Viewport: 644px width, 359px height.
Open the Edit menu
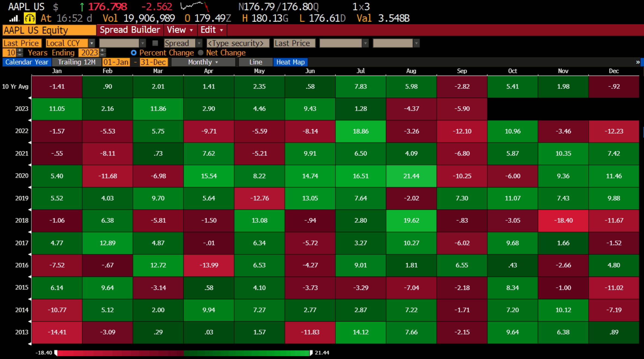211,30
